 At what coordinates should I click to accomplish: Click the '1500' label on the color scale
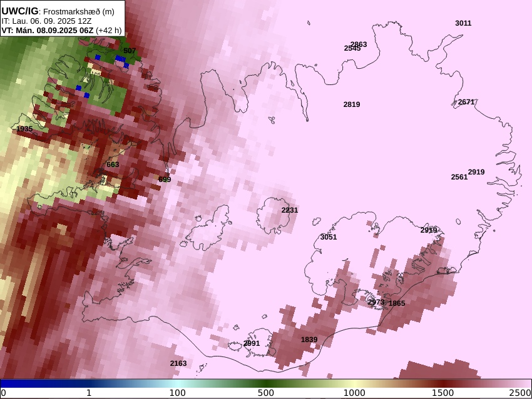(442, 393)
